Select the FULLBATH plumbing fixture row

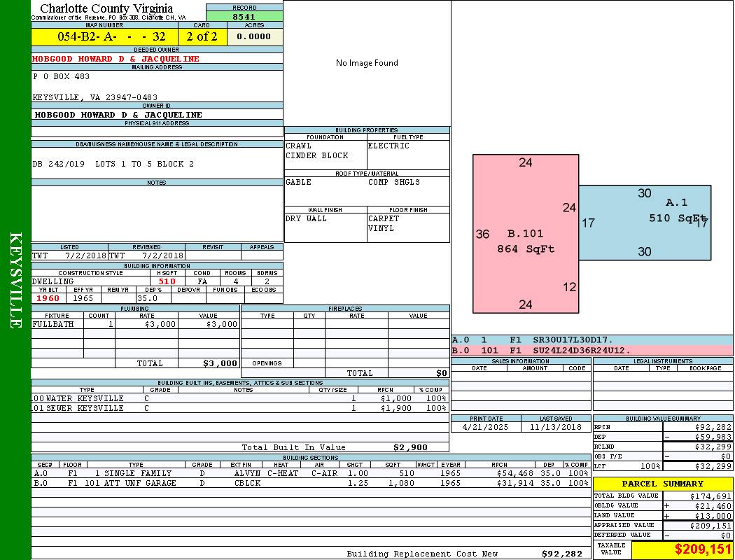point(136,325)
